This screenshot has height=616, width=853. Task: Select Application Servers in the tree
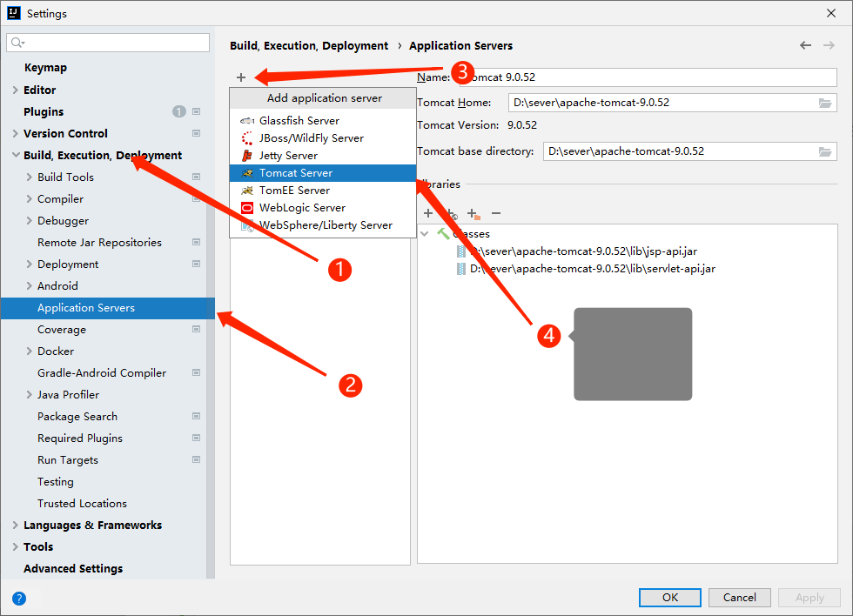[108, 308]
